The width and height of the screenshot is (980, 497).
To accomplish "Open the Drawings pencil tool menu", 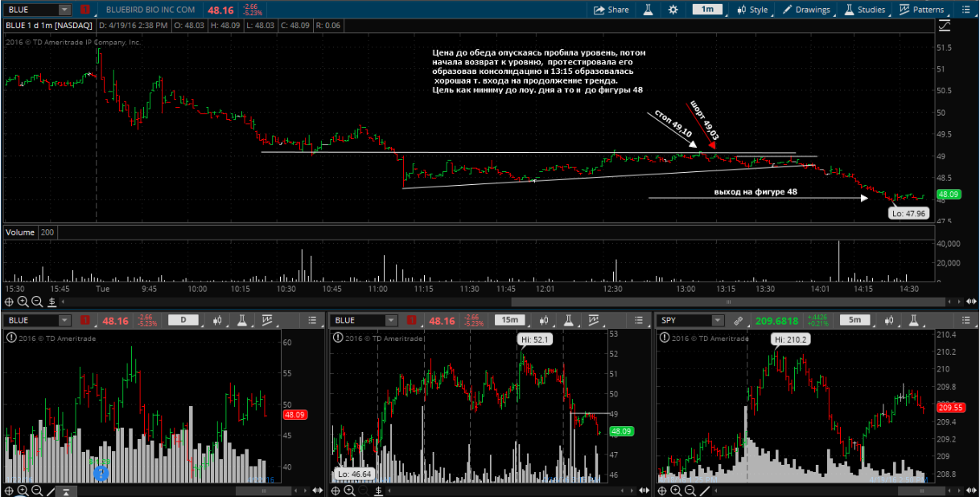I will pos(805,10).
